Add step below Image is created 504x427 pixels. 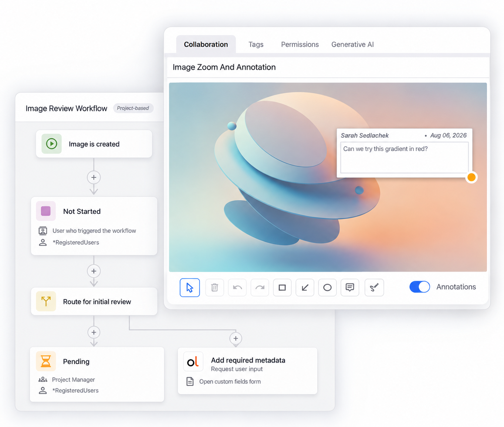point(94,177)
